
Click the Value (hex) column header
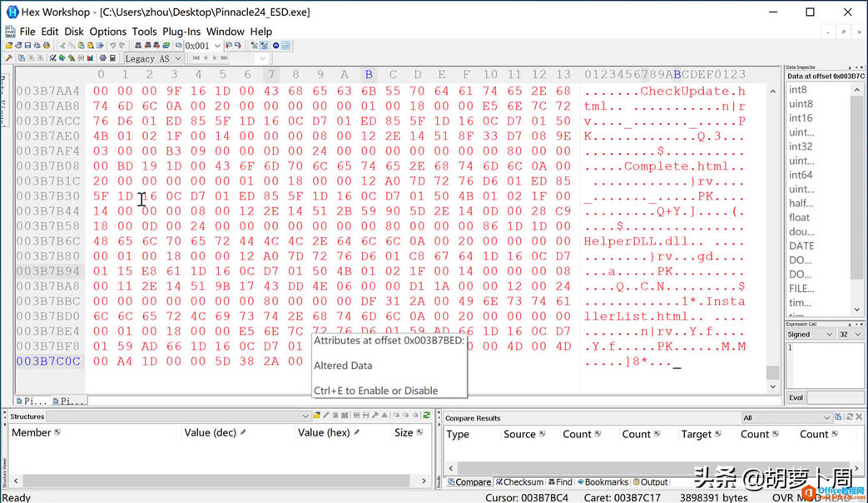point(328,433)
